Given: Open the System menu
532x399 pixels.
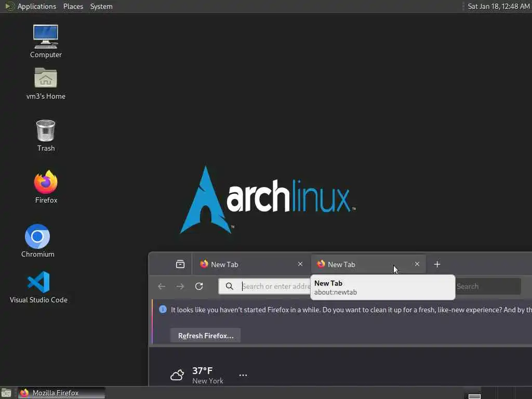Looking at the screenshot, I should [x=101, y=6].
